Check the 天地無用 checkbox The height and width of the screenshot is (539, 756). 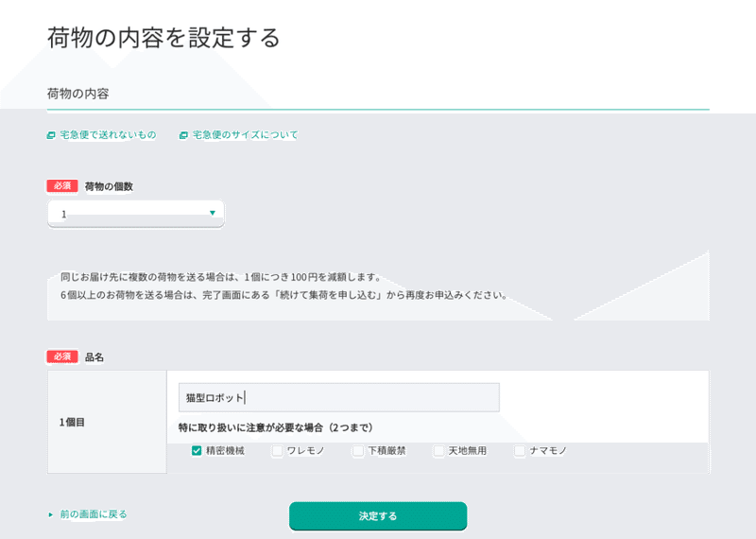tap(438, 451)
